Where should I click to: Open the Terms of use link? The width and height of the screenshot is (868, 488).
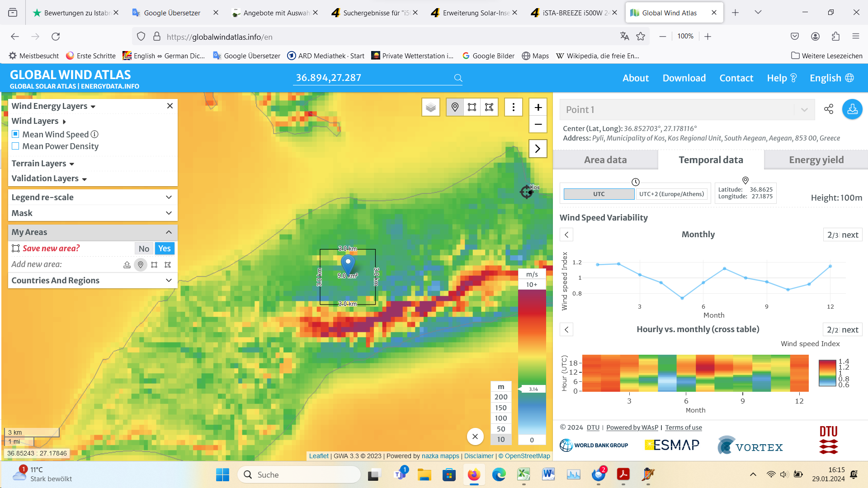(683, 427)
